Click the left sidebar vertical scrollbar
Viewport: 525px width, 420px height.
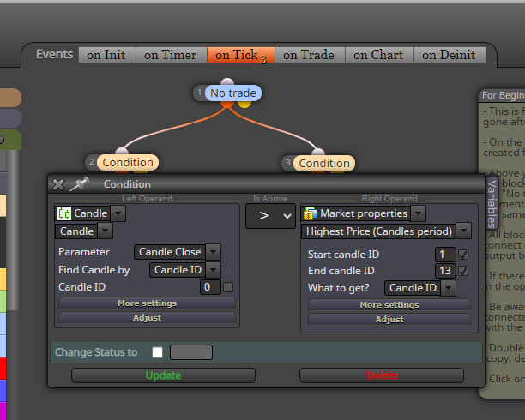pos(14,231)
